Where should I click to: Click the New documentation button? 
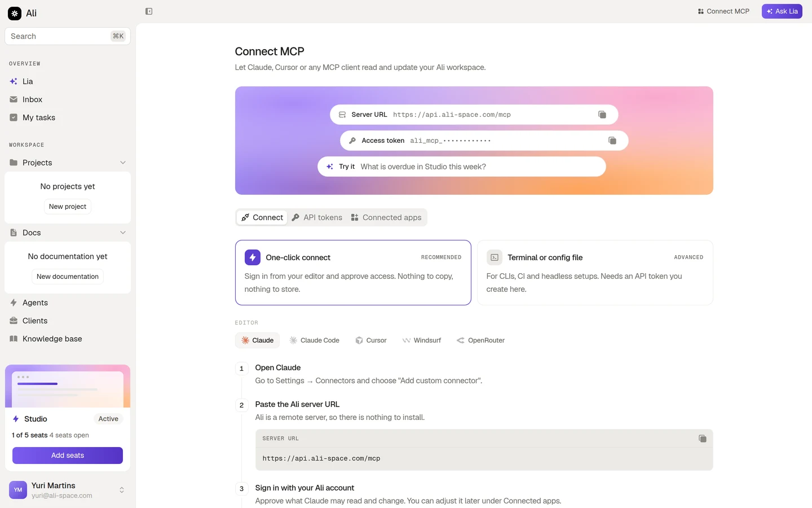pyautogui.click(x=68, y=277)
